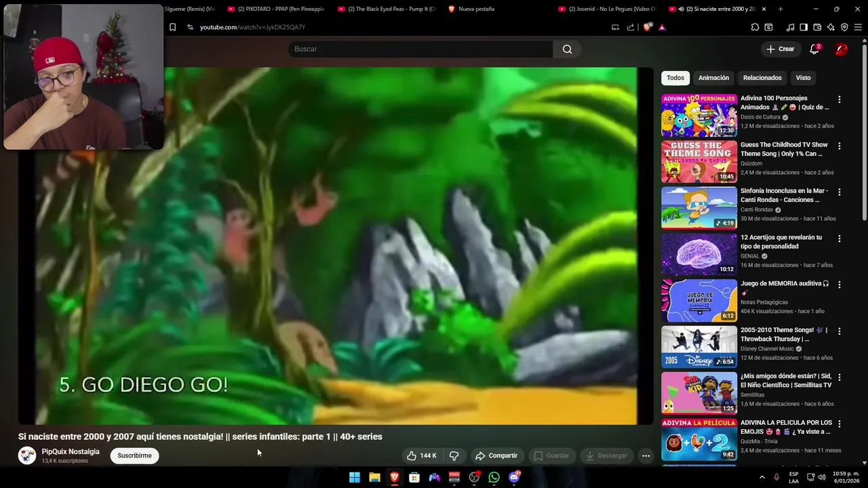
Task: Open a new browser tab
Action: [781, 9]
